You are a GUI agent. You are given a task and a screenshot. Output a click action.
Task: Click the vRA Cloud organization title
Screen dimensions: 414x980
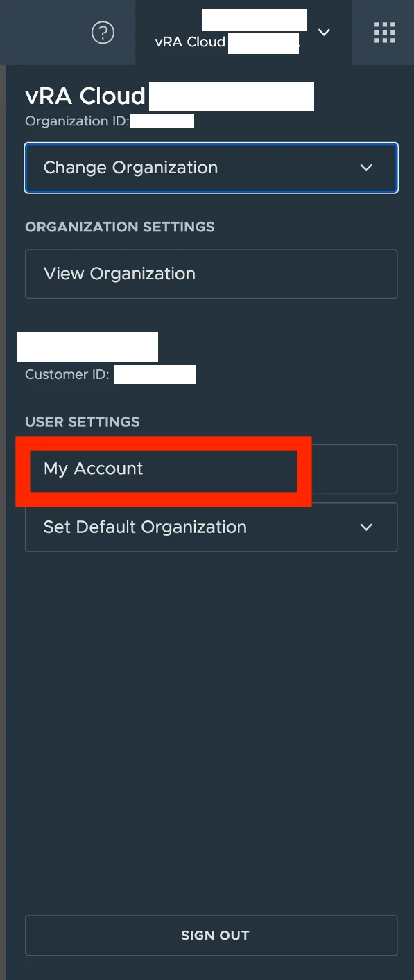85,96
